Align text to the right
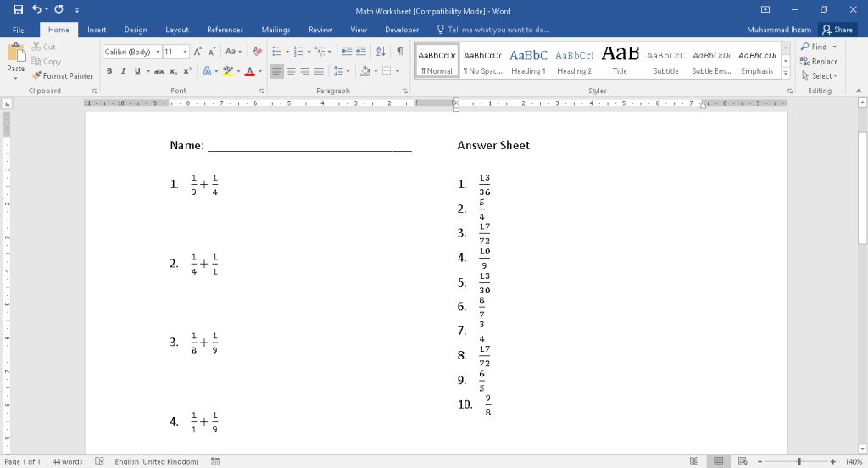 pyautogui.click(x=305, y=71)
